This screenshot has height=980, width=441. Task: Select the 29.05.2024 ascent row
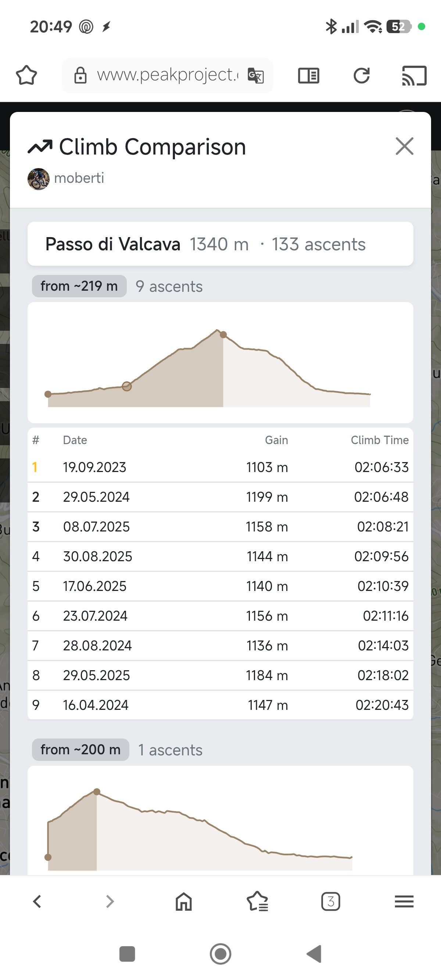coord(220,497)
